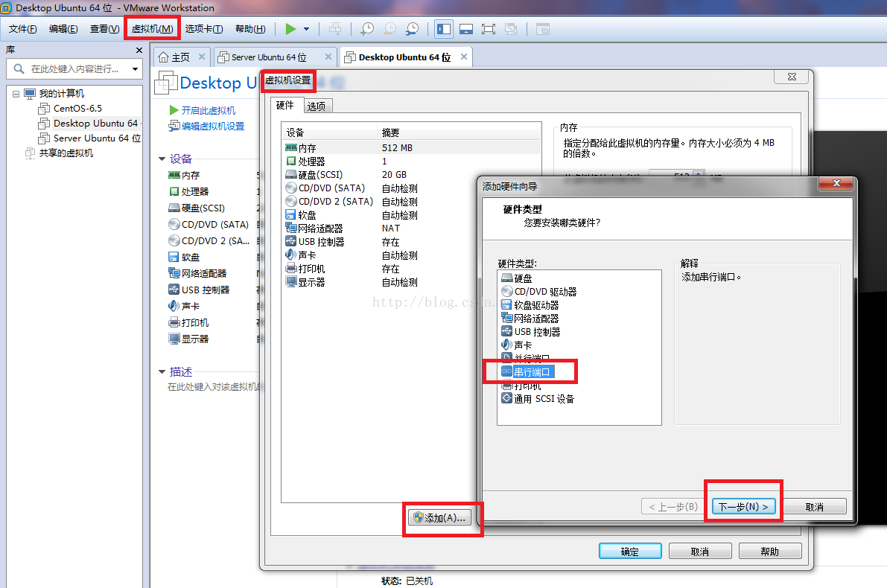887x588 pixels.
Task: Switch to the 选项 tab in settings
Action: pyautogui.click(x=317, y=106)
